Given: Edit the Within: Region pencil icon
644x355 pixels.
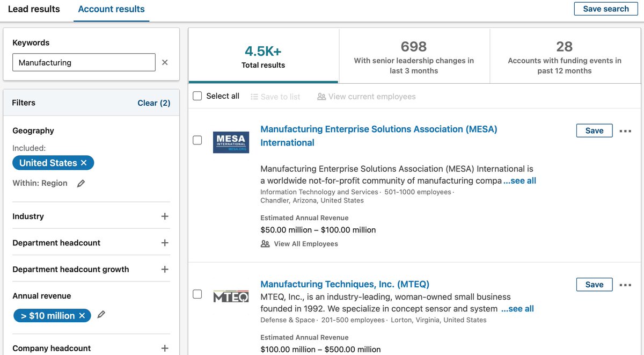Looking at the screenshot, I should coord(81,183).
